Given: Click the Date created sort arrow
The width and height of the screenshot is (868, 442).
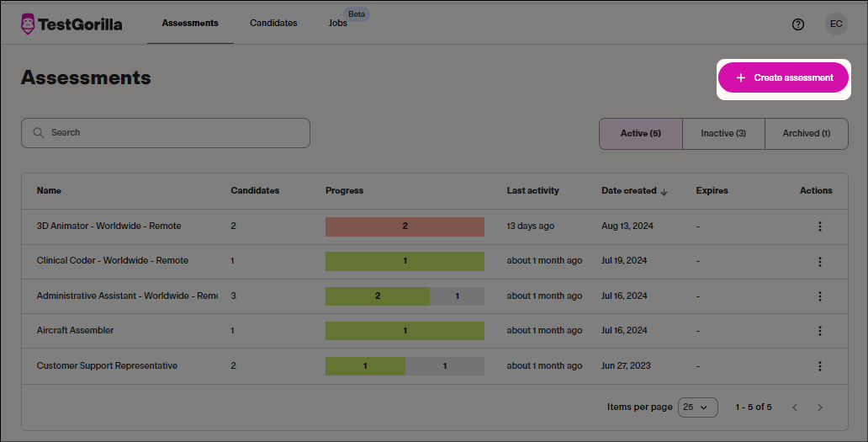Looking at the screenshot, I should click(664, 192).
